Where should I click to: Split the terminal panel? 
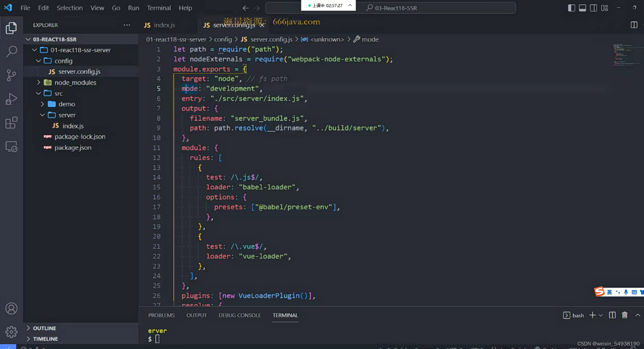612,315
